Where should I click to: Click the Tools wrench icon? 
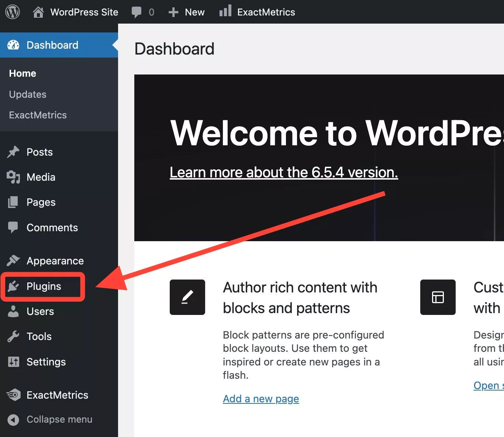tap(13, 336)
